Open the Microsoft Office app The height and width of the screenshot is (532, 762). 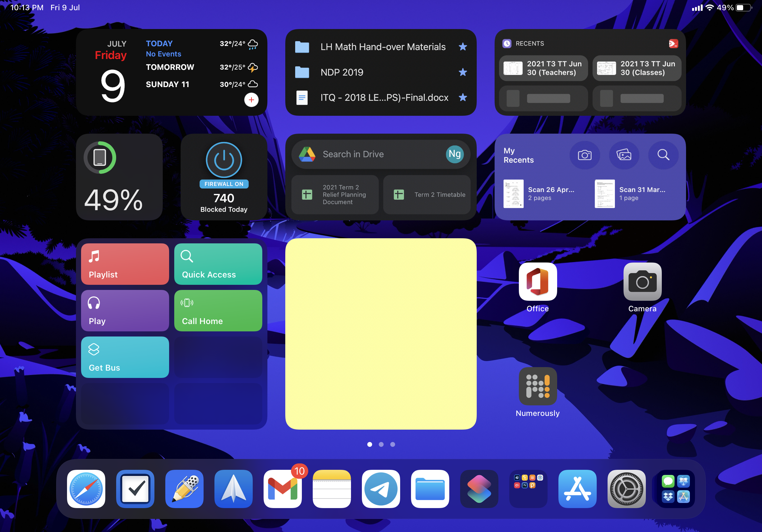(538, 282)
